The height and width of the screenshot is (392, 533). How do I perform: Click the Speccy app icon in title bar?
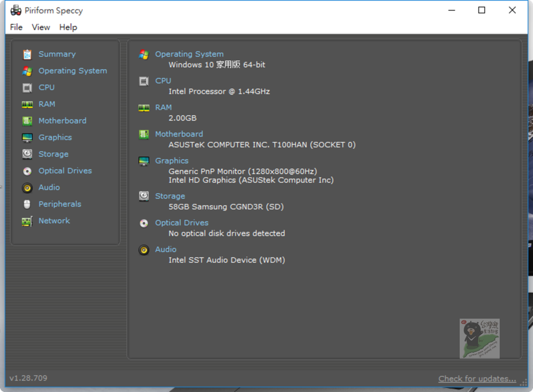click(x=16, y=10)
